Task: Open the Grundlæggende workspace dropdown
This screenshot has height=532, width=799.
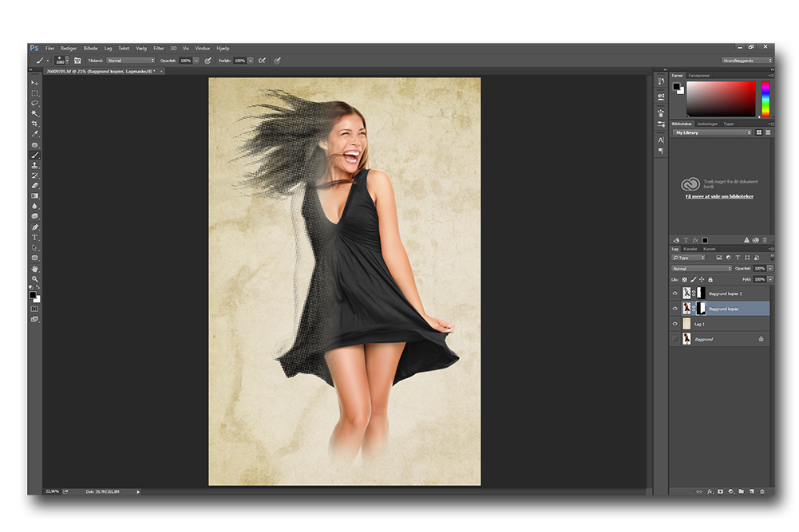Action: tap(747, 61)
